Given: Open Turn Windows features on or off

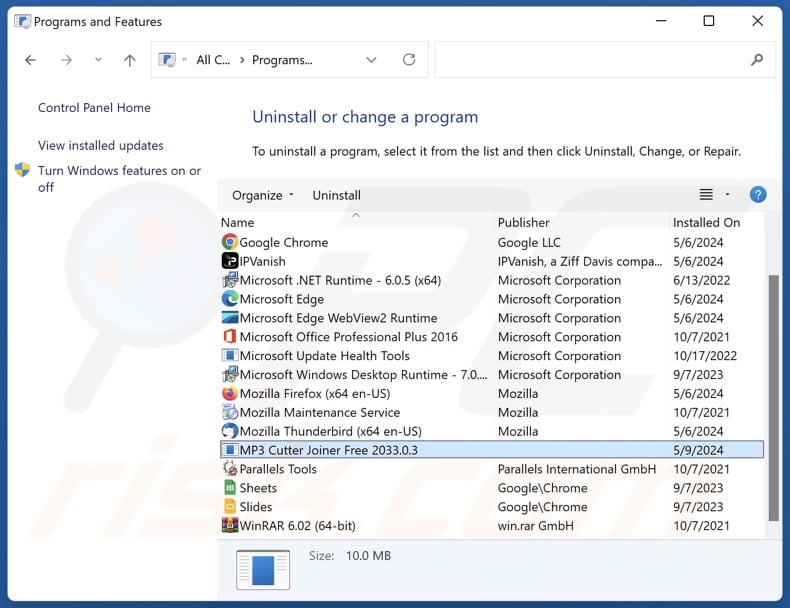Looking at the screenshot, I should pos(119,179).
